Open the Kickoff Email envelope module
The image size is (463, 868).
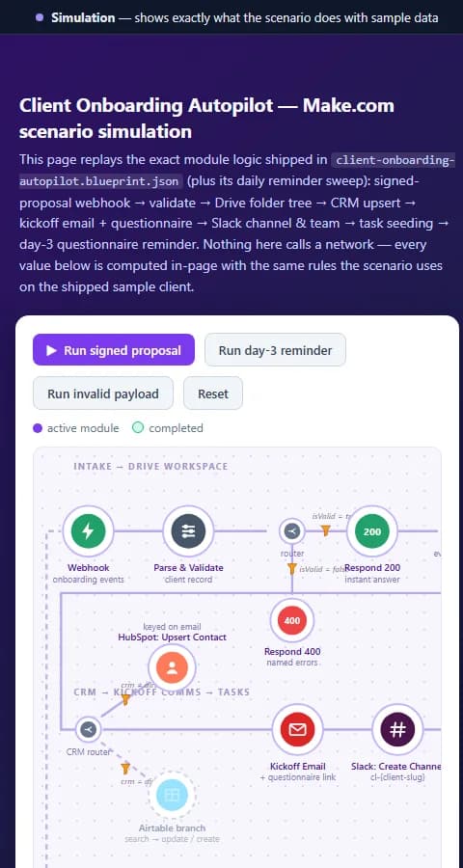pos(297,730)
